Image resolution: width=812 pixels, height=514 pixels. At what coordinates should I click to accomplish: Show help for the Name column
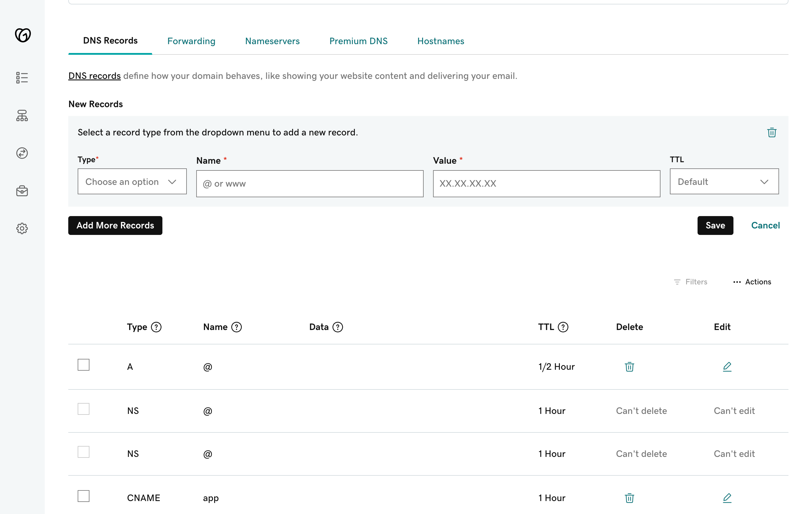(x=236, y=327)
